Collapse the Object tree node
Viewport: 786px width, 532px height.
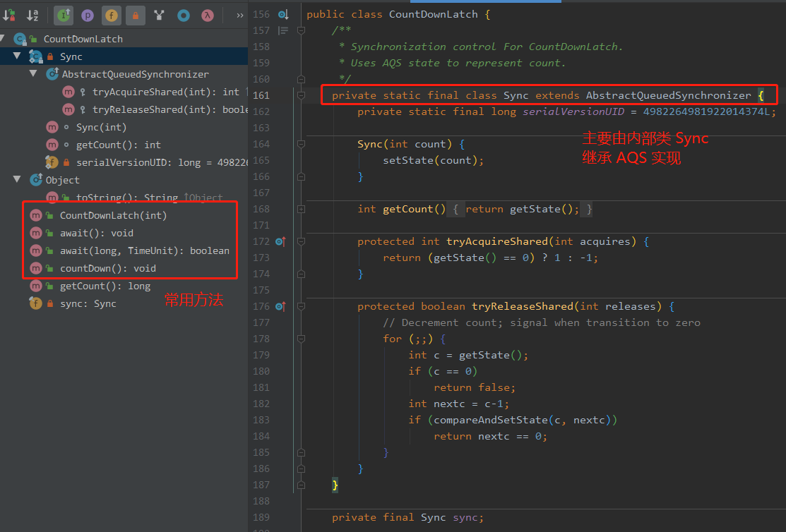click(x=18, y=180)
